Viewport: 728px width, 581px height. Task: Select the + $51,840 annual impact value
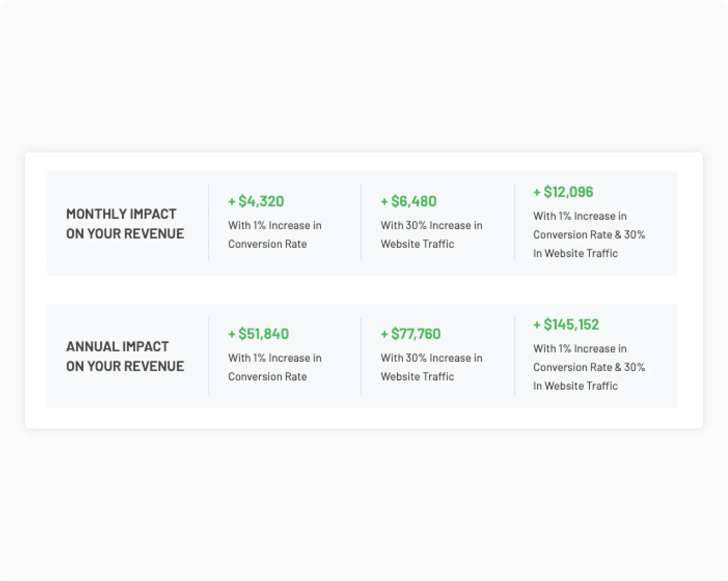tap(258, 334)
